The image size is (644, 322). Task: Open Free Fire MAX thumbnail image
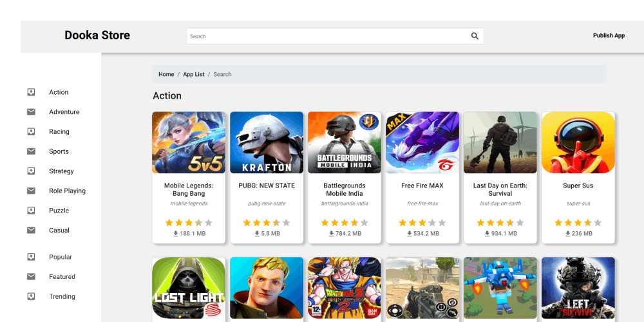tap(422, 142)
